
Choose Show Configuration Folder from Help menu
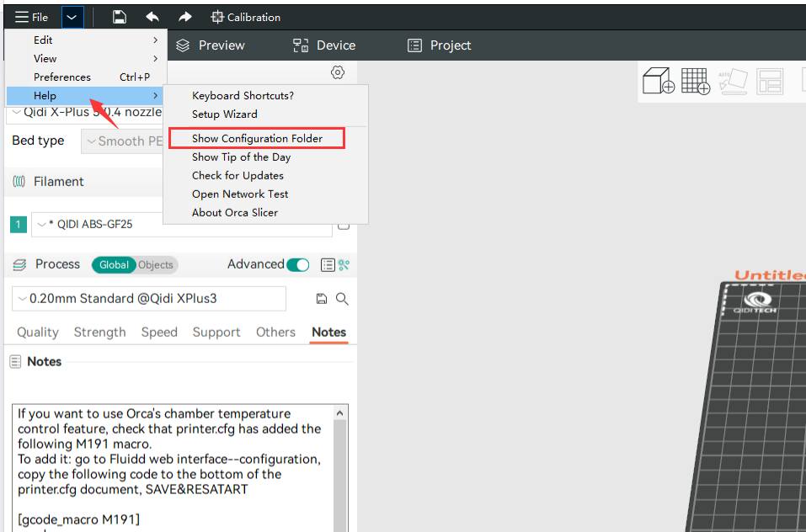[257, 138]
